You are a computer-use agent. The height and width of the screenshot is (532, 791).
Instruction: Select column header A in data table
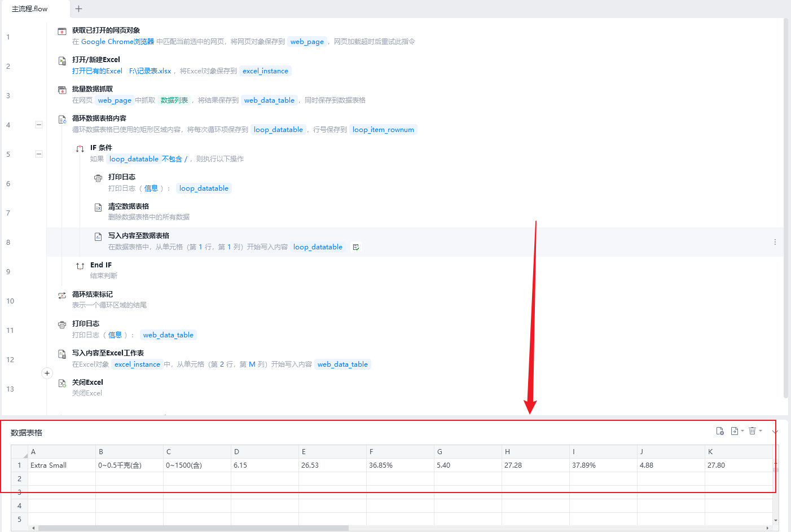point(61,452)
